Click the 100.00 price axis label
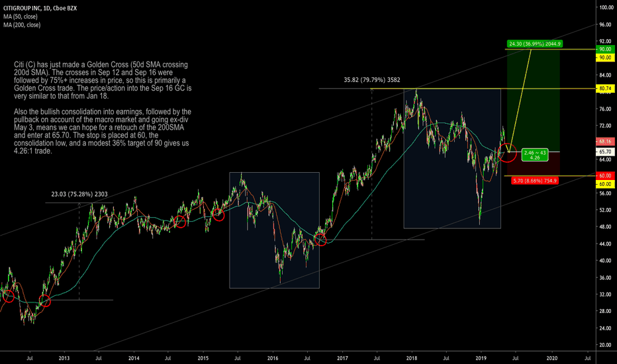This screenshot has width=617, height=364. tap(605, 7)
